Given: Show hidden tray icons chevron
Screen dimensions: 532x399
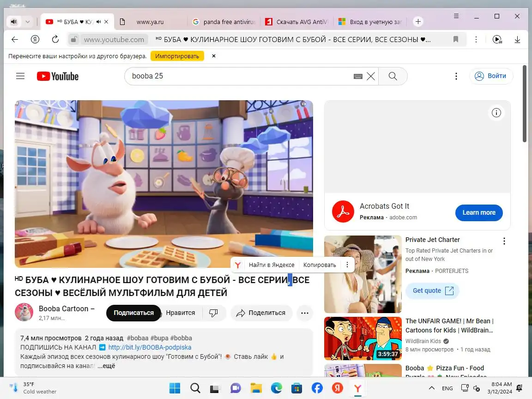Looking at the screenshot, I should coord(432,388).
